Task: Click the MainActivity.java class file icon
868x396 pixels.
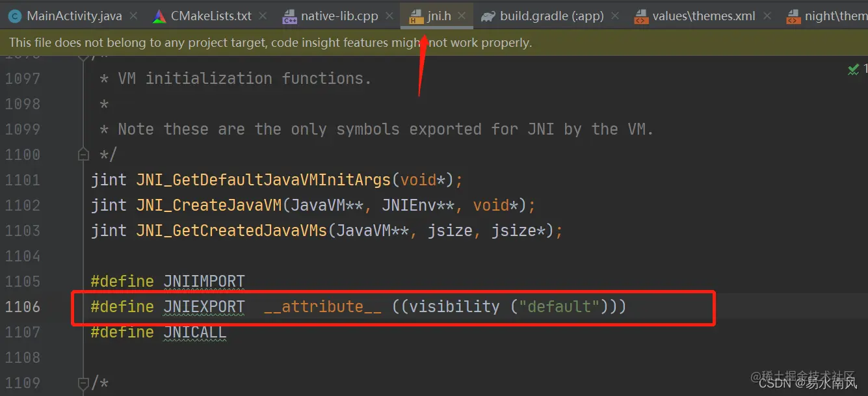Action: click(x=16, y=16)
